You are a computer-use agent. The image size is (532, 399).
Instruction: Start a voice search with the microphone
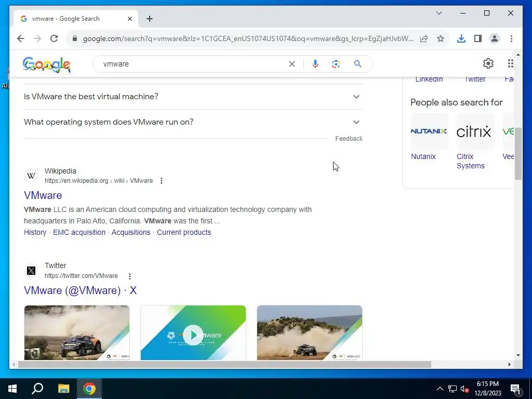tap(315, 64)
